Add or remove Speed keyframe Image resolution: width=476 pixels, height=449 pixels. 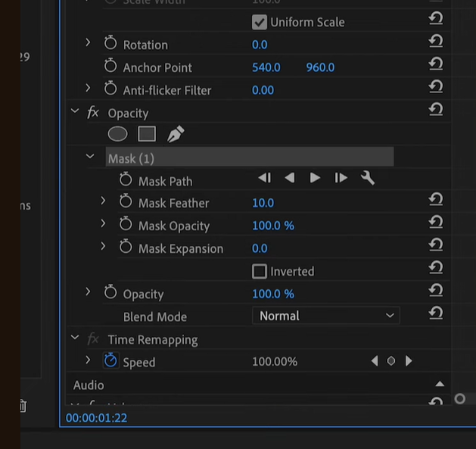(x=391, y=361)
